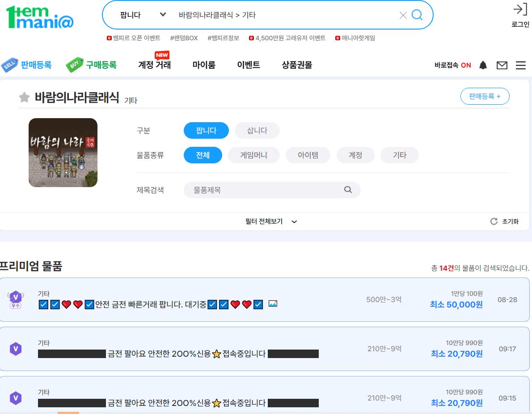Open the #랜덤BOX hashtag link
Screen dimensions: 532x414
pos(184,38)
